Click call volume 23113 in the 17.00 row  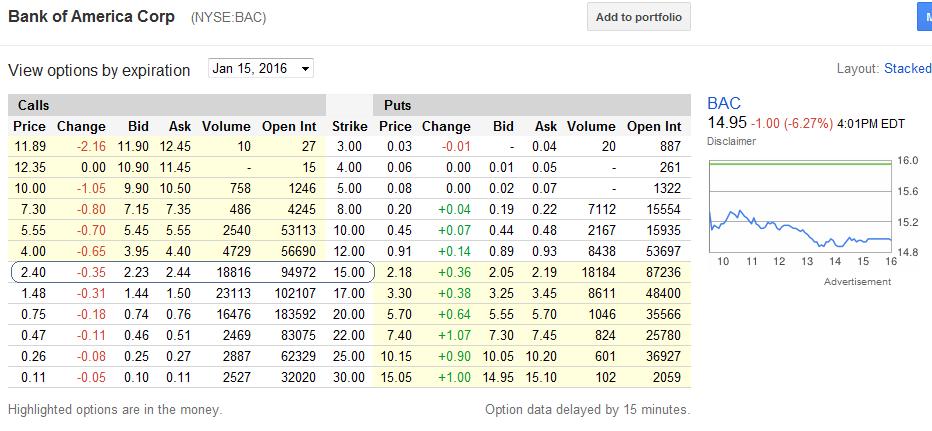pos(232,293)
